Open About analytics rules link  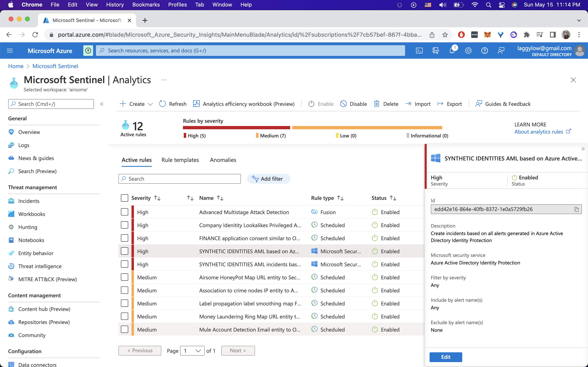539,132
